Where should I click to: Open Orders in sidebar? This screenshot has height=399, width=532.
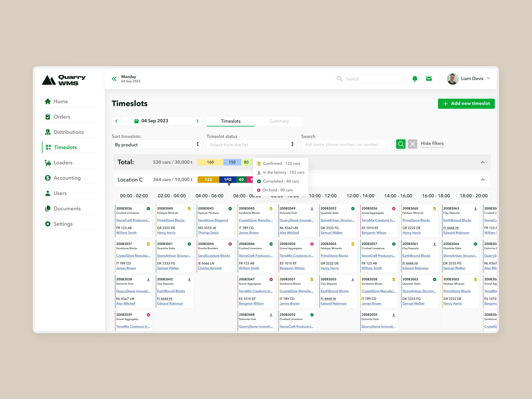70,117
